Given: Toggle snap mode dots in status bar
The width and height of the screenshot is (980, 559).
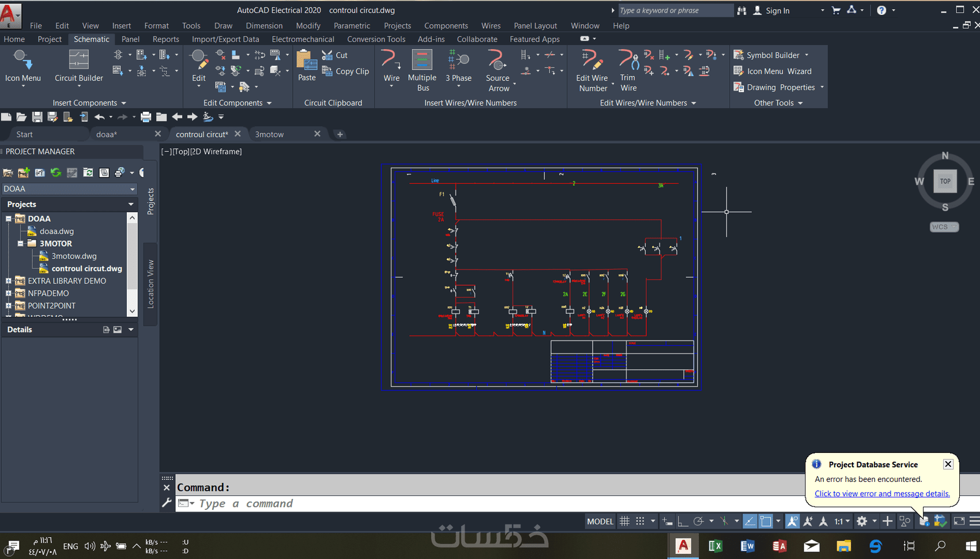Looking at the screenshot, I should (x=640, y=522).
